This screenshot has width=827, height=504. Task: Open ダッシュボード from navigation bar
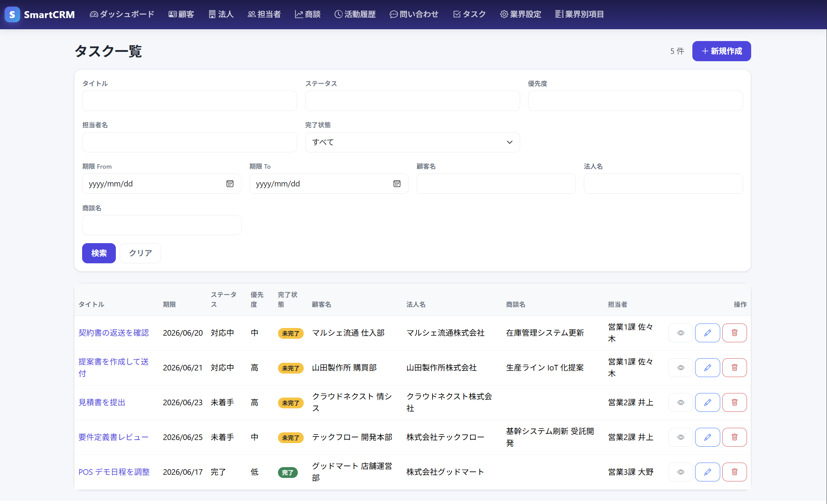coord(122,14)
